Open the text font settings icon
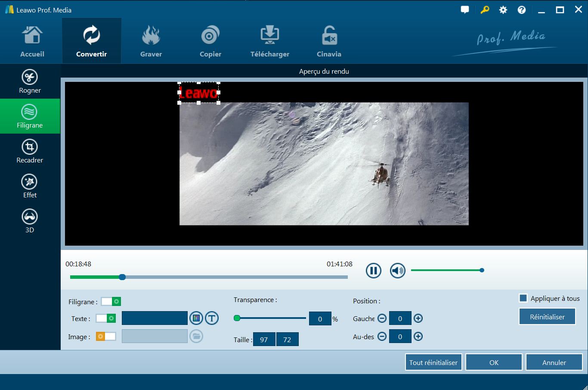The image size is (588, 390). pos(212,318)
